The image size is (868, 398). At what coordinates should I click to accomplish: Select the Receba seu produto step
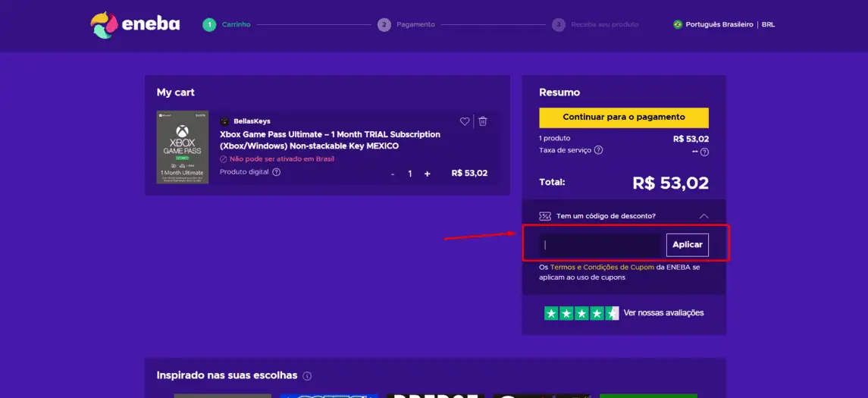click(x=595, y=25)
